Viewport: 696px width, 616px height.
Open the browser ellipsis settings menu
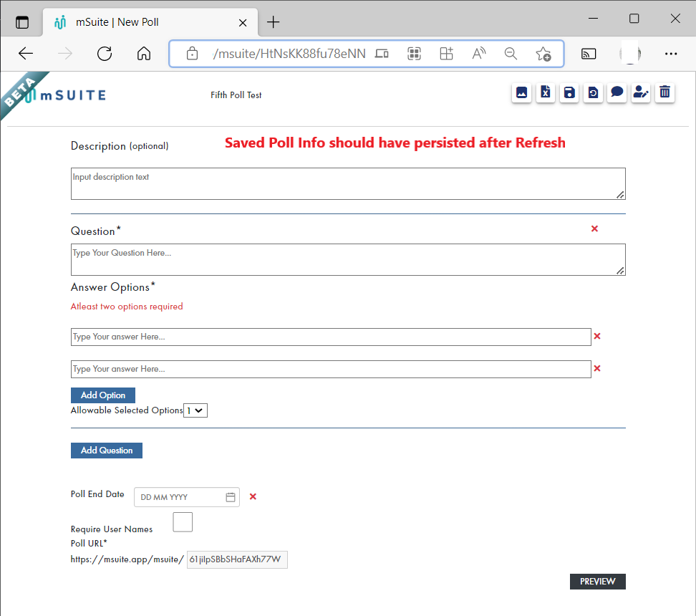coord(671,53)
